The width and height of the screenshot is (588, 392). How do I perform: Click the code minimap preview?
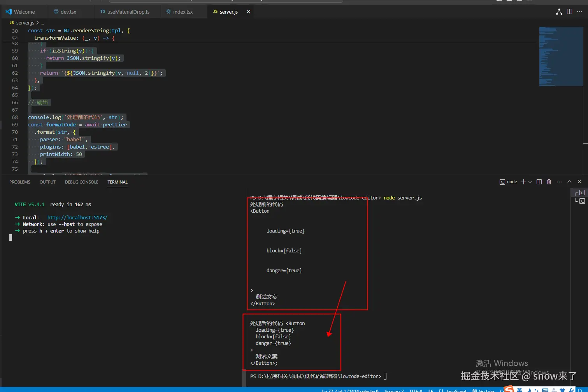[560, 56]
